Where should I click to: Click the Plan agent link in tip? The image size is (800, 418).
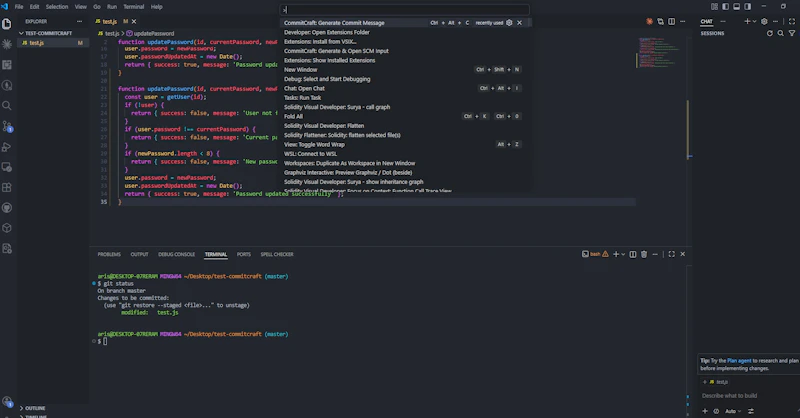[739, 360]
